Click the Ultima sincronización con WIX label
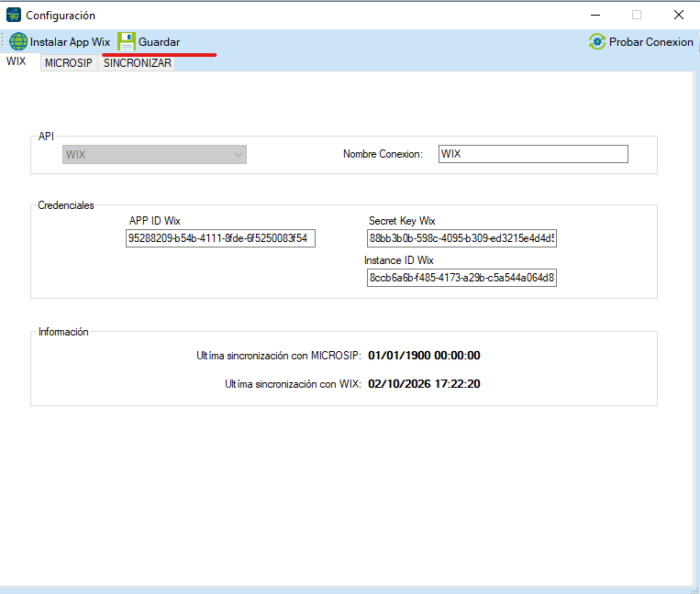 (294, 384)
